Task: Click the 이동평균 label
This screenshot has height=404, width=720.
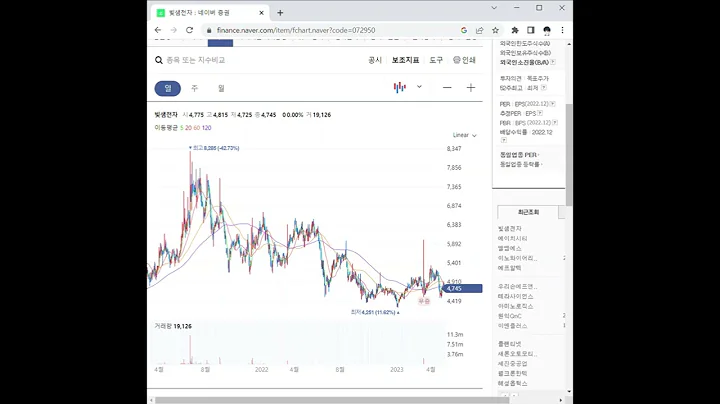Action: pos(166,128)
